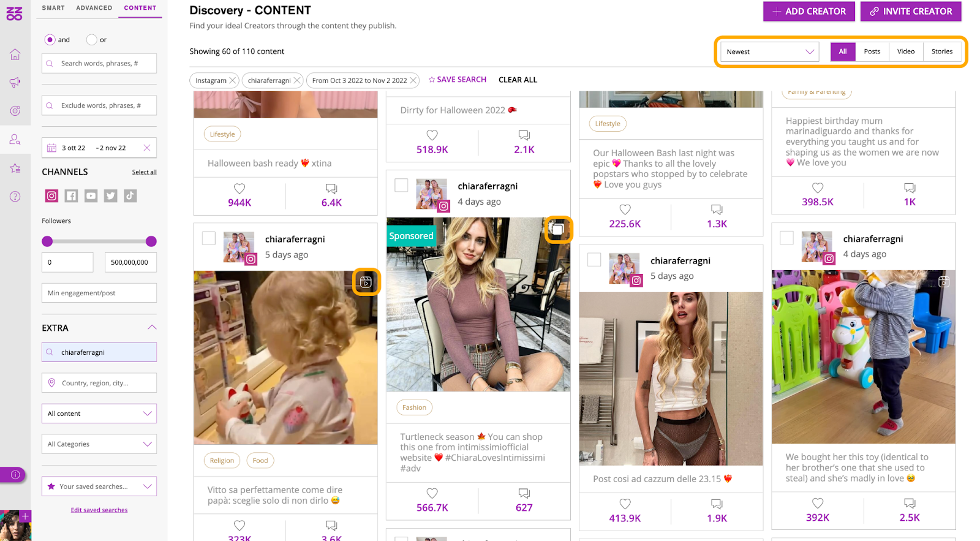
Task: Filter results to Posts
Action: tap(872, 51)
